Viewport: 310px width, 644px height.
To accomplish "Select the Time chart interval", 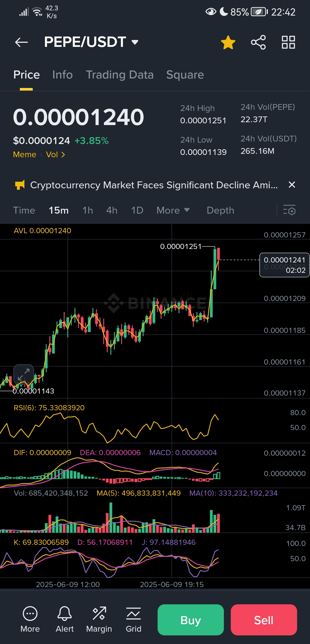I will pyautogui.click(x=24, y=210).
